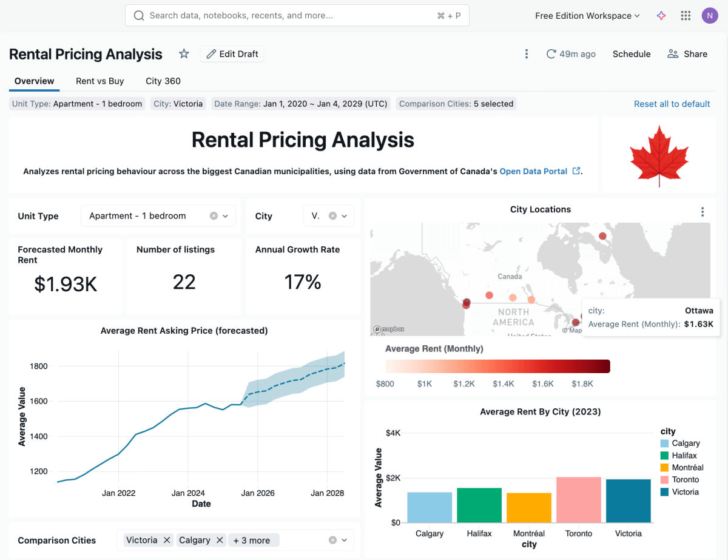Open the Open Data Portal link
Screen dimensions: 728x560
[534, 171]
